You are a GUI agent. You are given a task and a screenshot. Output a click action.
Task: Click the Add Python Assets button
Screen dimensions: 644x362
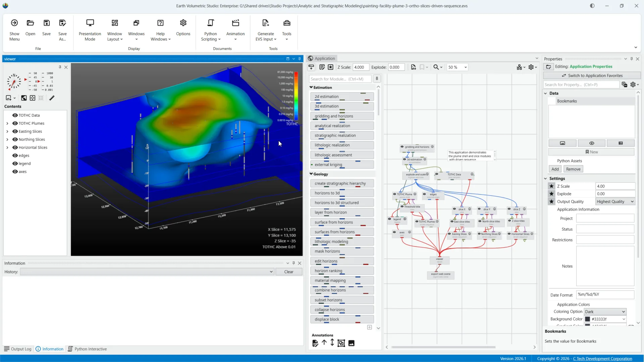coord(555,169)
